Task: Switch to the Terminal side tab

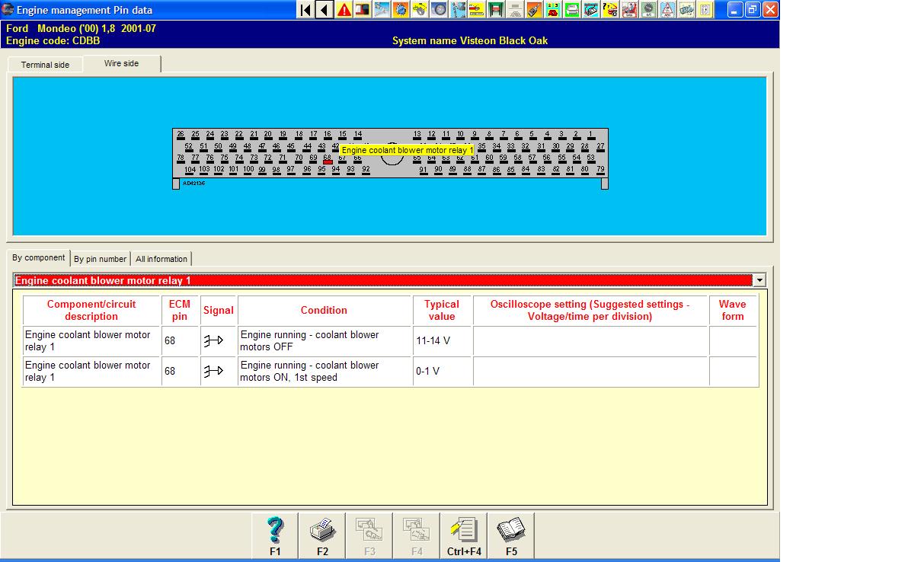Action: coord(45,65)
